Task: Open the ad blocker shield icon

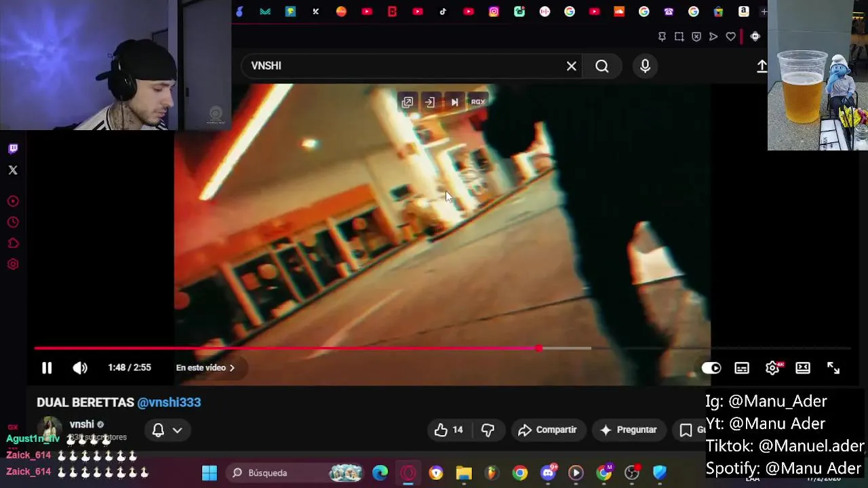Action: 696,37
